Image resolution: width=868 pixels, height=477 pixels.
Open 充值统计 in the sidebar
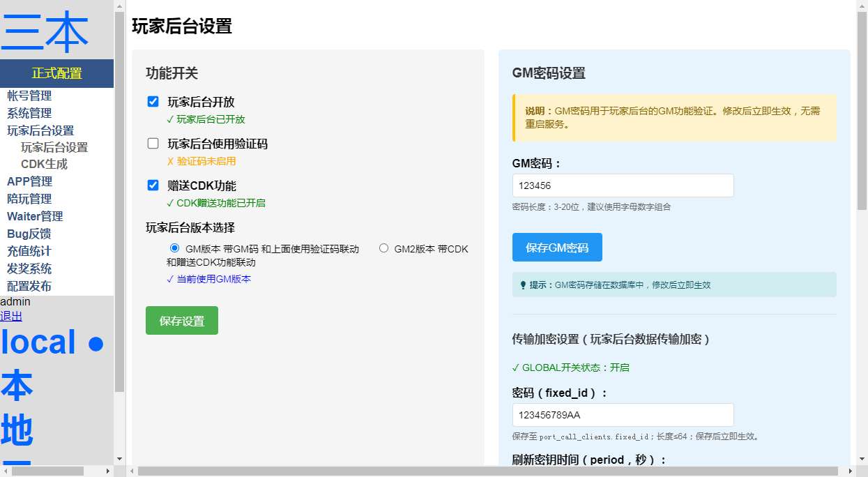pos(29,251)
